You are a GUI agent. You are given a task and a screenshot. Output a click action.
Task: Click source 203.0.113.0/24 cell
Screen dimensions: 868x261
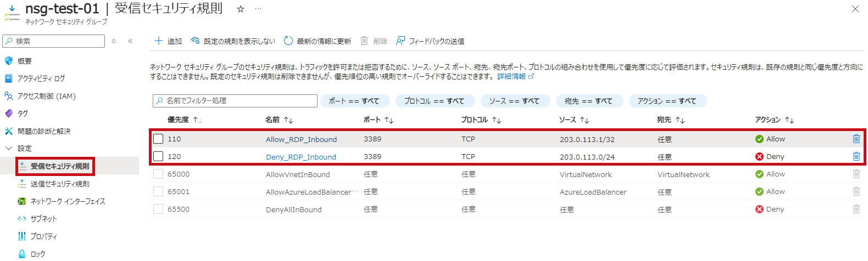click(587, 157)
